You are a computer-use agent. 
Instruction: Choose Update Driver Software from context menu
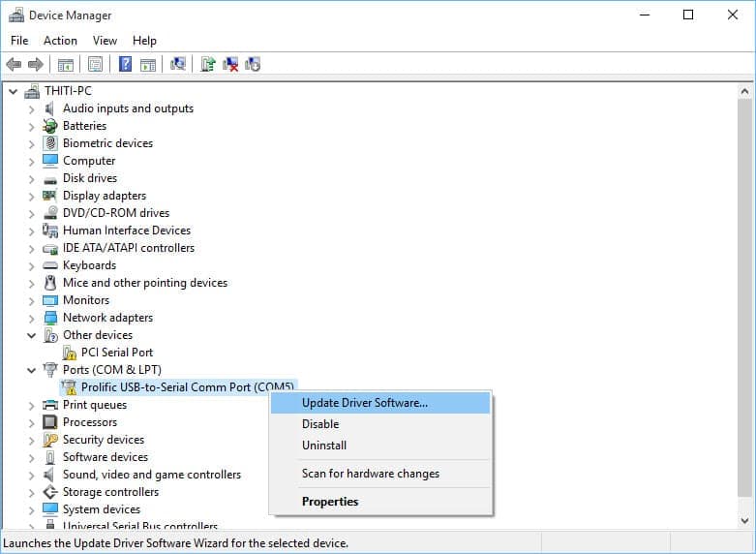pos(364,403)
